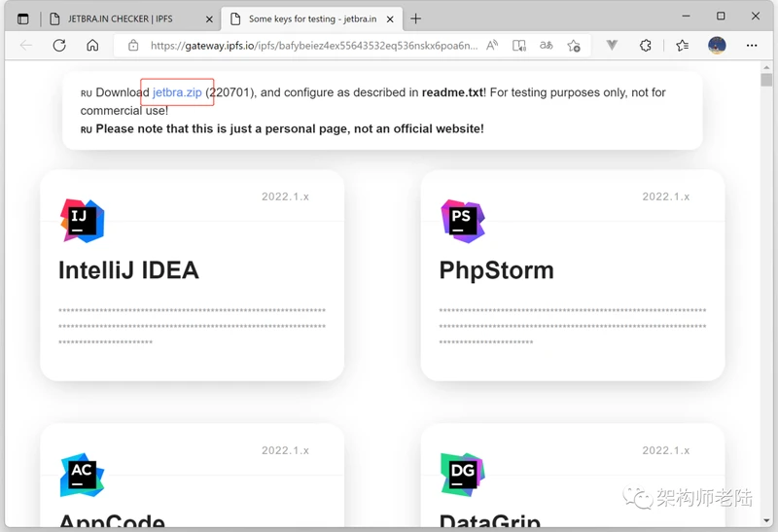Viewport: 778px width, 532px height.
Task: Open a new browser tab
Action: tap(416, 18)
